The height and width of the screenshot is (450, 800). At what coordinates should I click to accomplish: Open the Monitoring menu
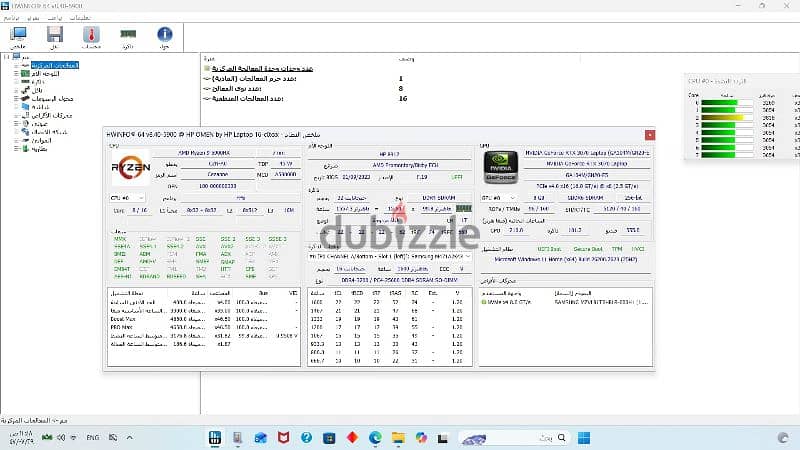coord(55,18)
